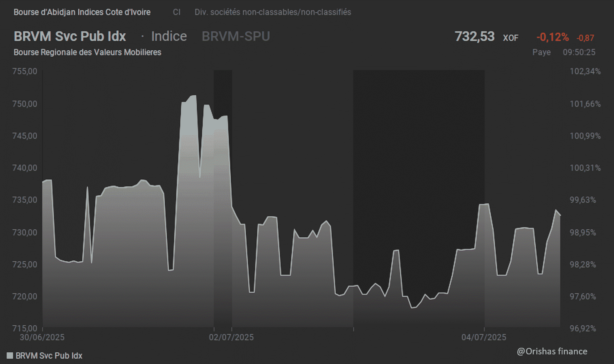Click the 98,28% percent axis label
The width and height of the screenshot is (614, 364).
coord(583,264)
